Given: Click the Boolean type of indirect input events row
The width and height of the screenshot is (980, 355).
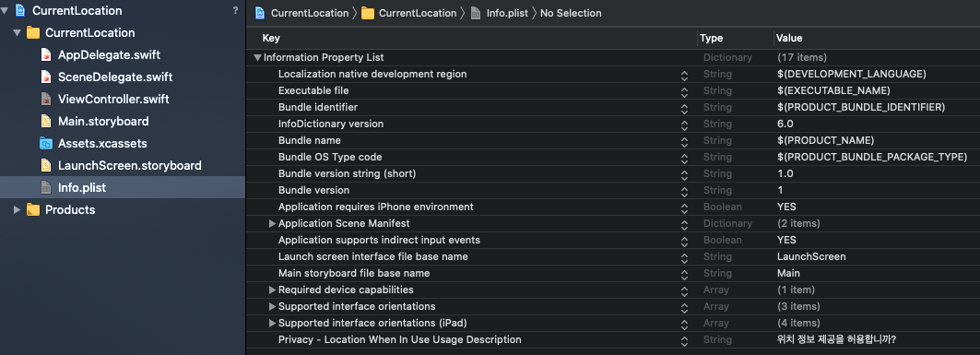Looking at the screenshot, I should [x=723, y=240].
